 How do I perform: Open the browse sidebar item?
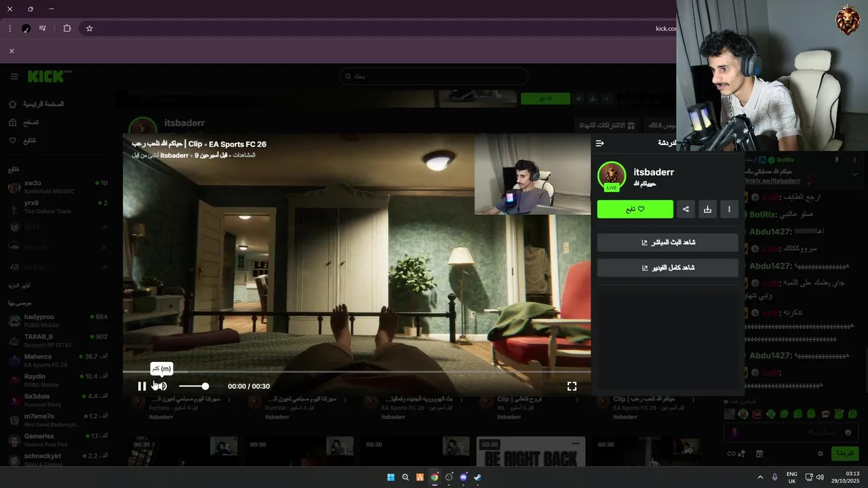(x=24, y=123)
